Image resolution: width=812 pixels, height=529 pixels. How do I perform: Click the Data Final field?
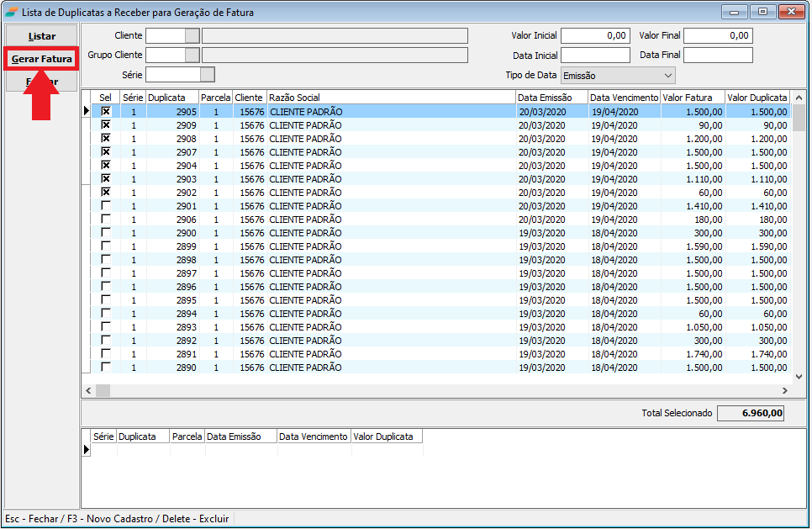pyautogui.click(x=719, y=54)
